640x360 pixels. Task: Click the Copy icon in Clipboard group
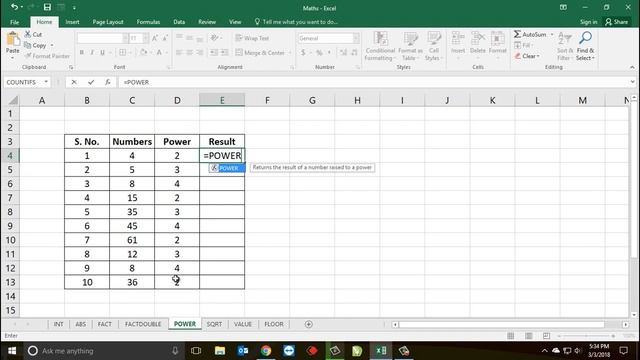tap(28, 45)
